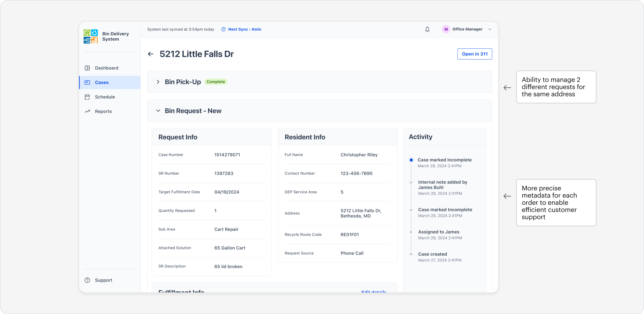Click the Cases list icon in sidebar
644x314 pixels.
(87, 82)
